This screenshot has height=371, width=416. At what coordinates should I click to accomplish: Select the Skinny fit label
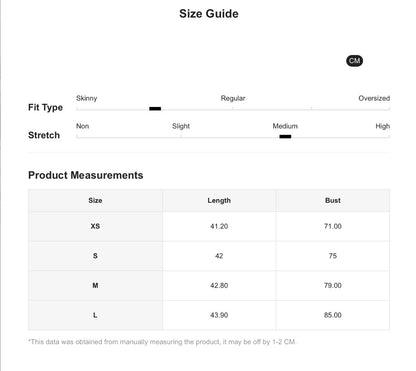[87, 98]
